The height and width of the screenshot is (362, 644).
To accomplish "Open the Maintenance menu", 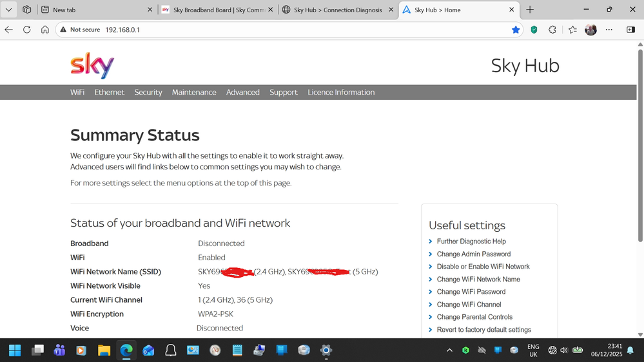I will (x=194, y=92).
